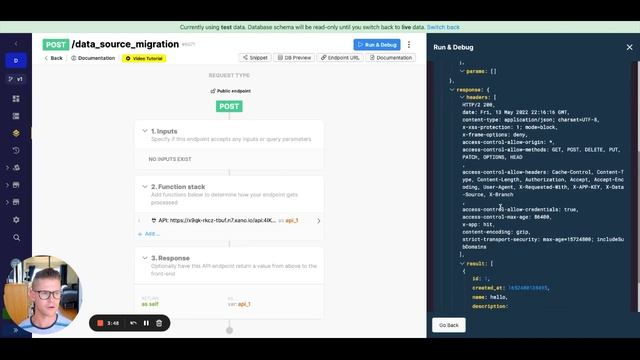640x360 pixels.
Task: Open the workspace badge labeled D
Action: click(x=16, y=60)
